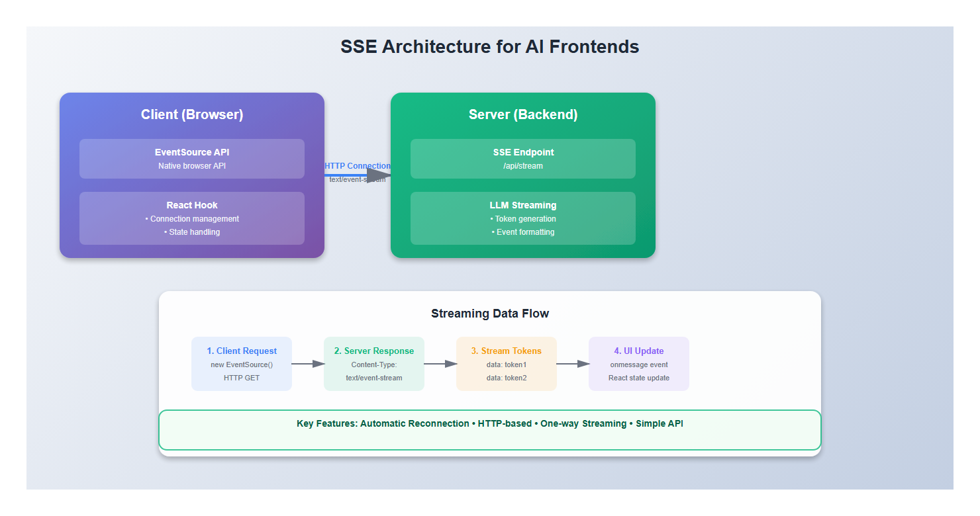Select the LLM Streaming box
The width and height of the screenshot is (980, 516).
[523, 218]
